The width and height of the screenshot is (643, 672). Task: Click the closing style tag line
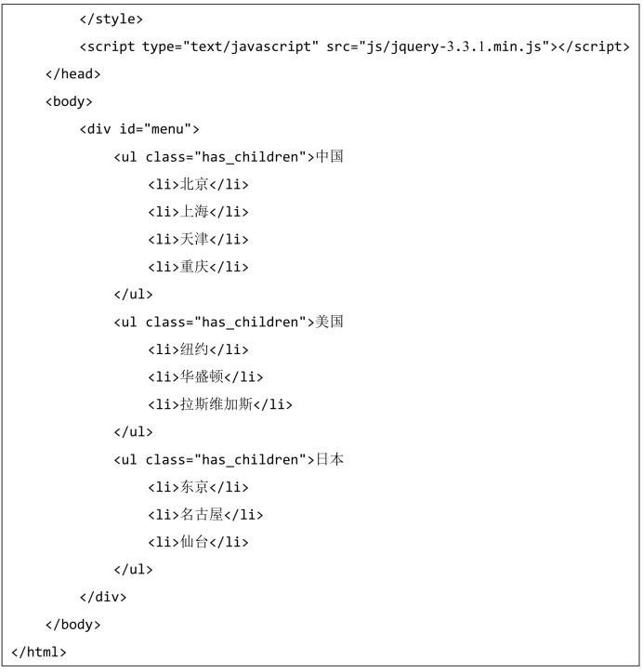pos(111,20)
